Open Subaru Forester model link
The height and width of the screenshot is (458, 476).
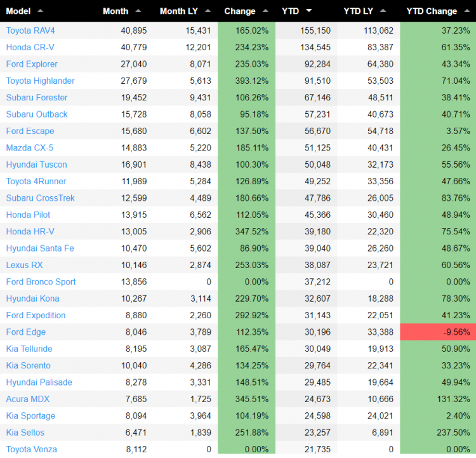[37, 98]
